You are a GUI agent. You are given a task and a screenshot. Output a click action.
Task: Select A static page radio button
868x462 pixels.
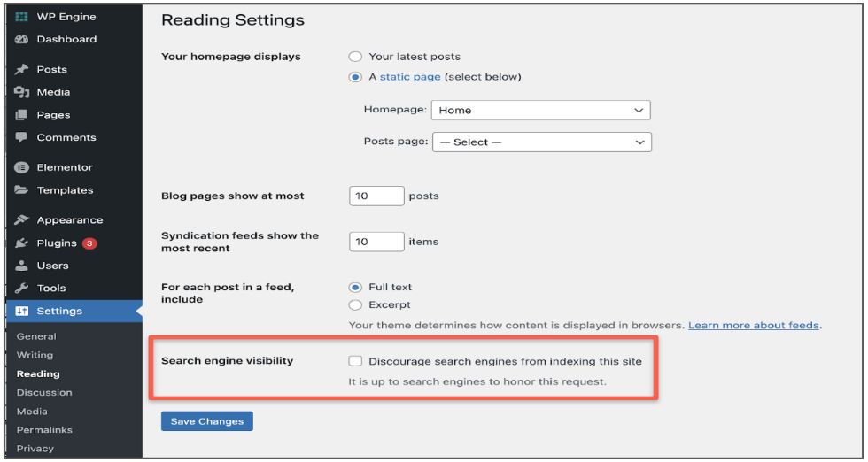[355, 77]
